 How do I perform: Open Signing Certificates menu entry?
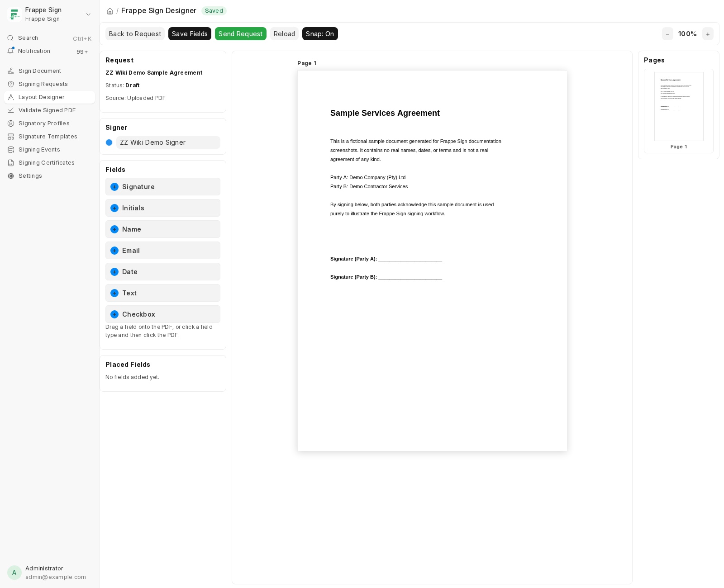coord(49,163)
